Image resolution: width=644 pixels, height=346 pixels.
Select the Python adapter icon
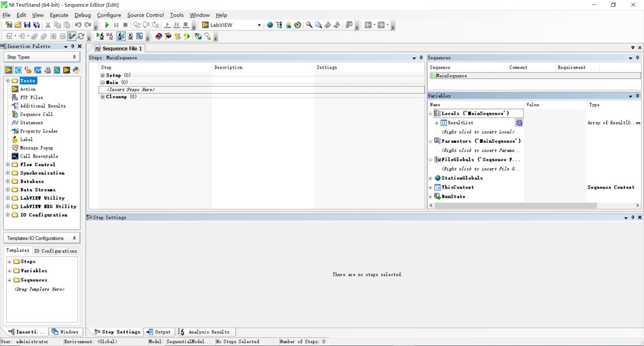point(76,70)
